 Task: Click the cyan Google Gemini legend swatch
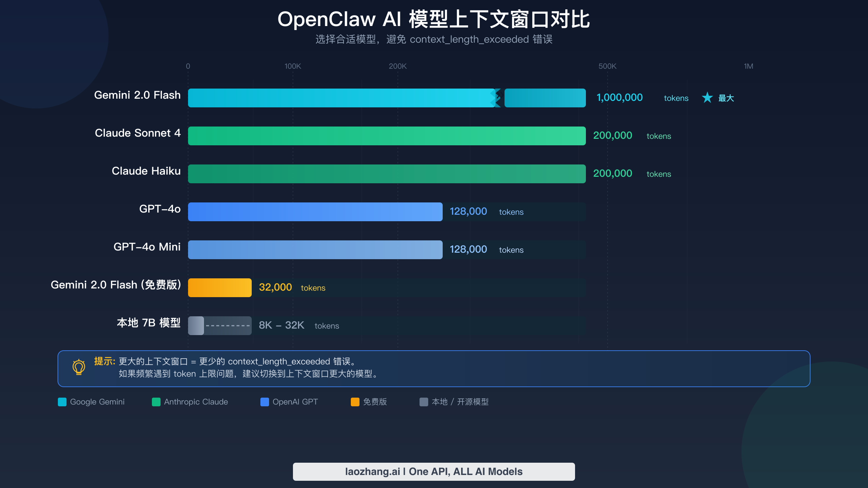coord(61,402)
